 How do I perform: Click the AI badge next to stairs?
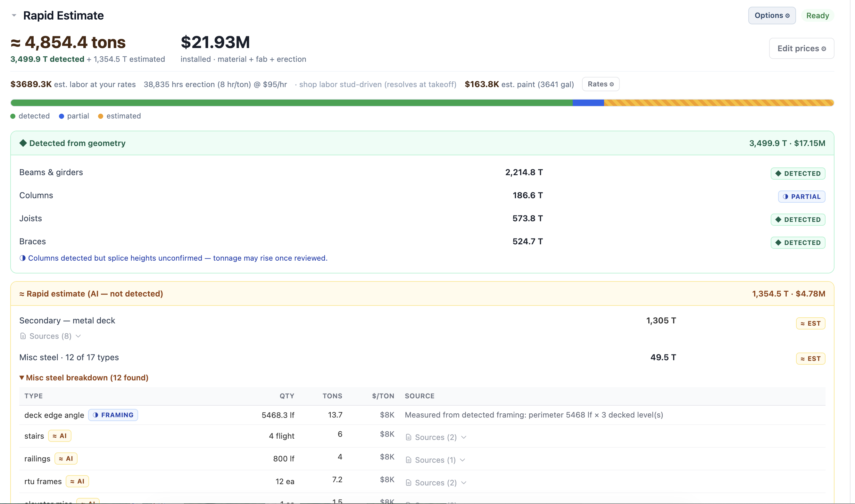tap(60, 436)
